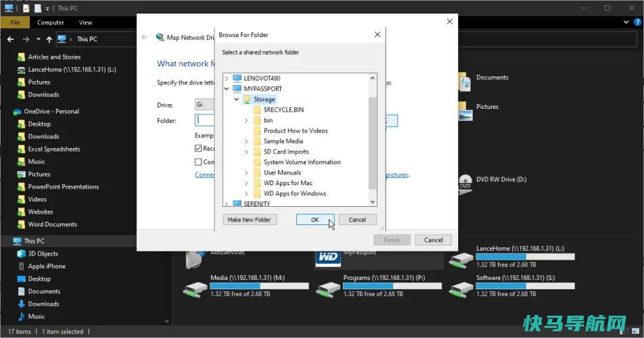Click the Help question mark icon
The height and width of the screenshot is (338, 644).
pos(637,22)
